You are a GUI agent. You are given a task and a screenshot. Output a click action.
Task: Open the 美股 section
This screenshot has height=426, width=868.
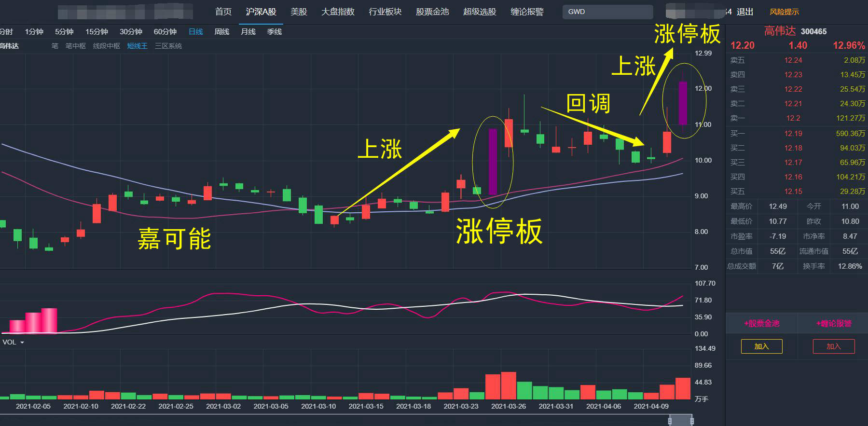pos(299,12)
